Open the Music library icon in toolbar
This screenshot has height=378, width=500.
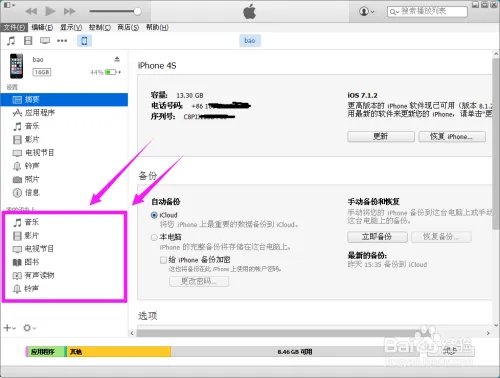(11, 41)
